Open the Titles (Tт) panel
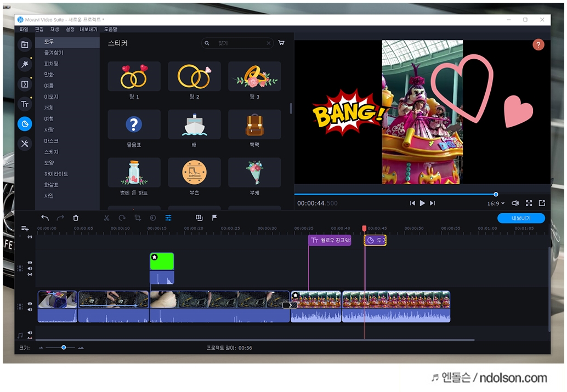This screenshot has width=567, height=392. pos(25,104)
